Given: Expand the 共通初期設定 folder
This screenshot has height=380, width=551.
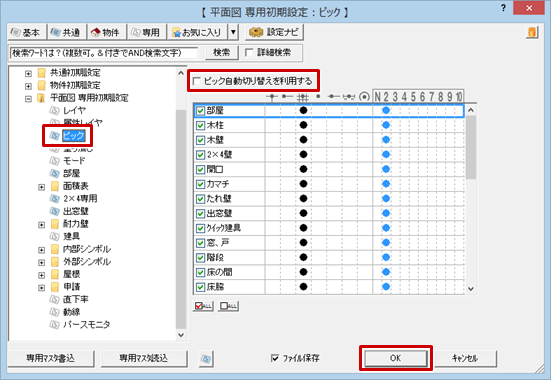Looking at the screenshot, I should [28, 73].
